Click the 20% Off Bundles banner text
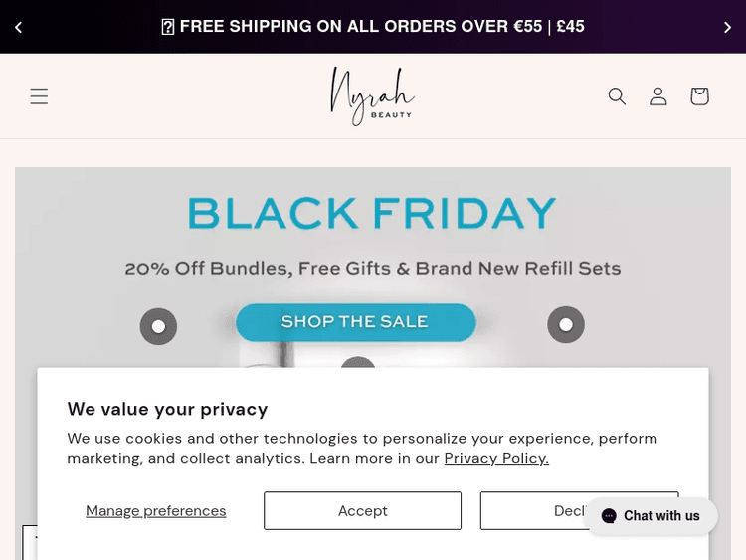The height and width of the screenshot is (560, 746). [372, 269]
